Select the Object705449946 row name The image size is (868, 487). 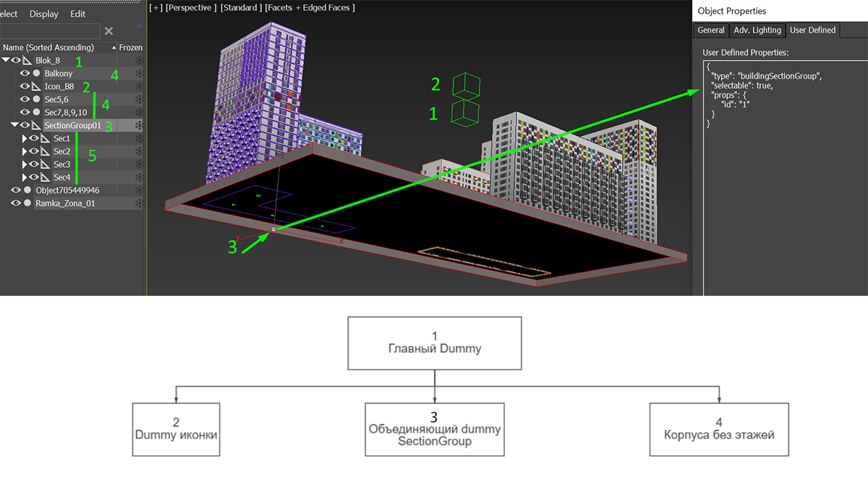click(x=67, y=190)
